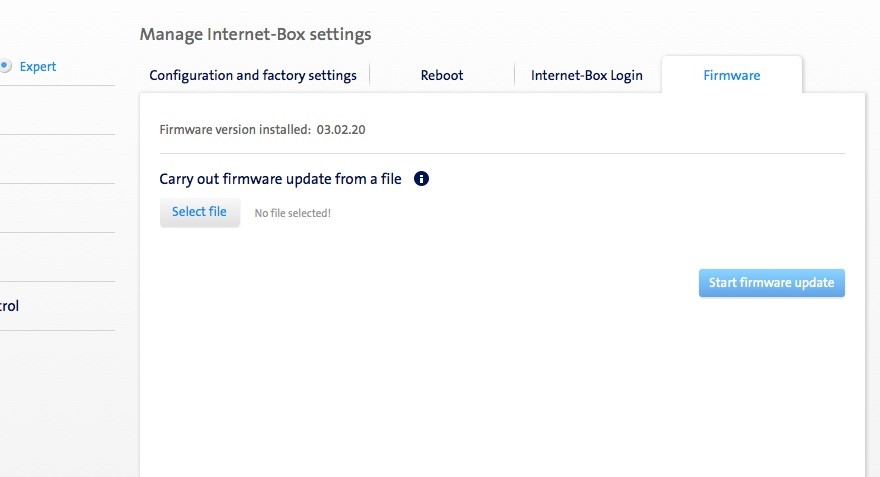This screenshot has width=880, height=477.
Task: Open Configuration and factory settings tab
Action: [x=253, y=75]
